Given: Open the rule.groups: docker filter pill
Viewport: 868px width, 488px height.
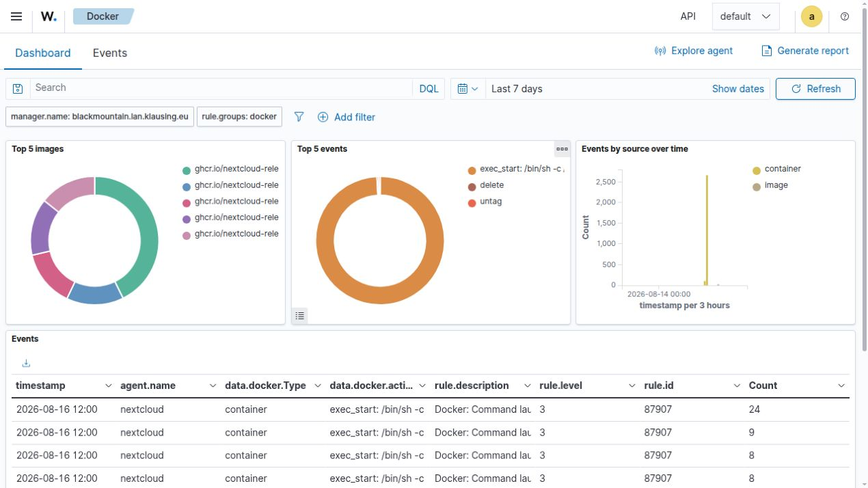Looking at the screenshot, I should pyautogui.click(x=239, y=117).
